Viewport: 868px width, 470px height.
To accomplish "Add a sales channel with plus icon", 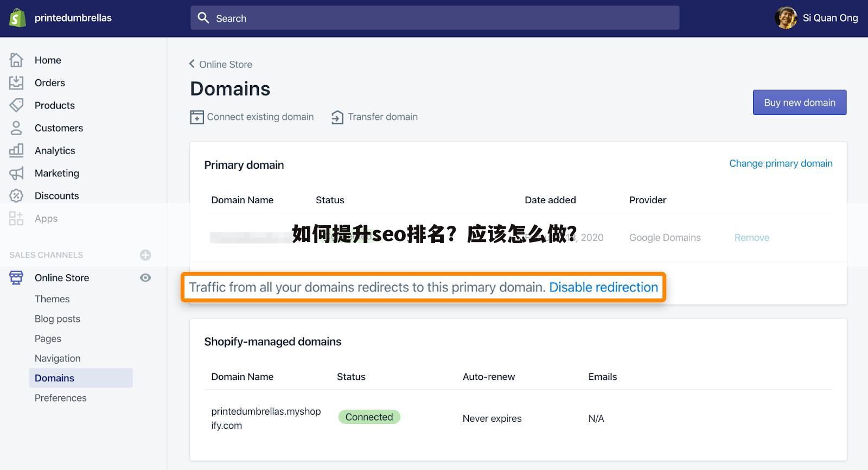I will tap(145, 255).
